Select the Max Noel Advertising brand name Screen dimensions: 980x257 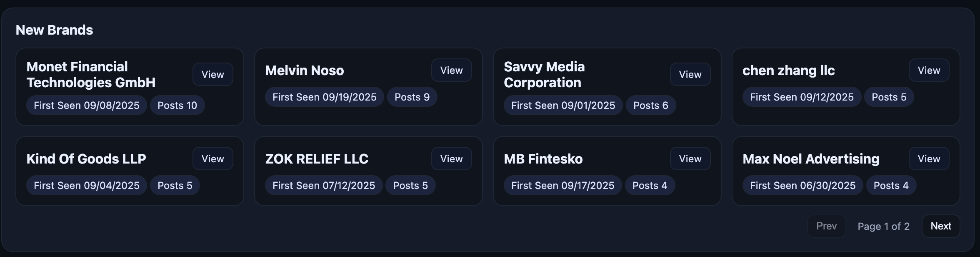pyautogui.click(x=811, y=159)
